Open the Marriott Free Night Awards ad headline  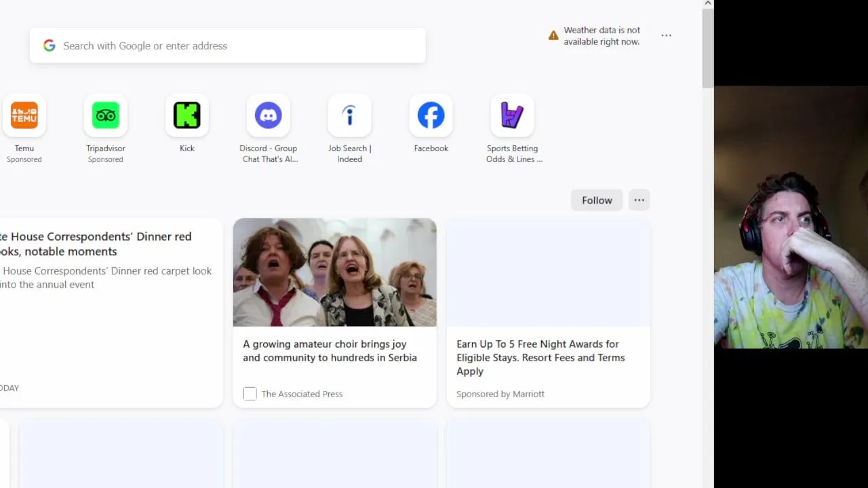coord(540,357)
